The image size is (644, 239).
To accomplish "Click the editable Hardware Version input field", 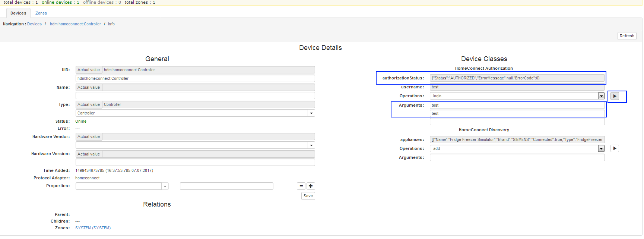I will [x=195, y=162].
